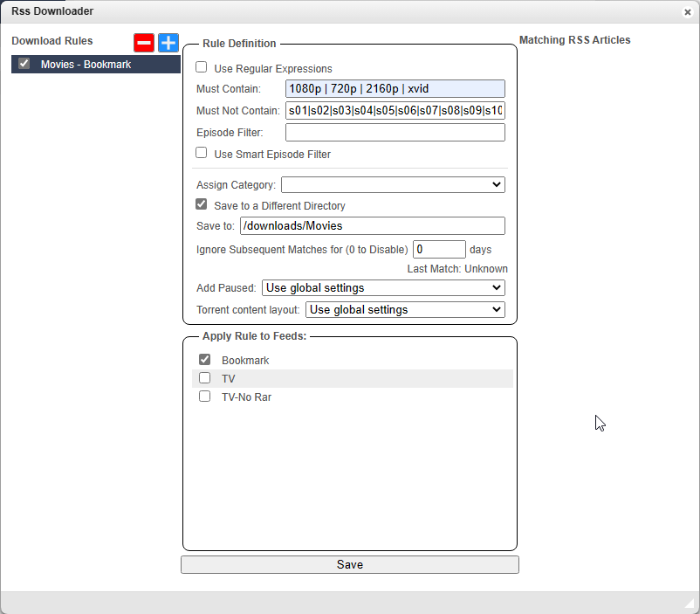This screenshot has height=614, width=700.
Task: Click the resize grip at dialog corner
Action: tap(690, 604)
